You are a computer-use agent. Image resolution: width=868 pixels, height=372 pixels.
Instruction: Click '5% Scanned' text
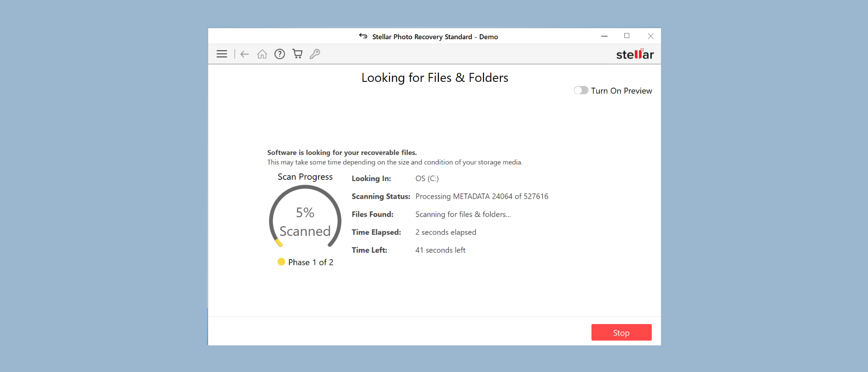(x=305, y=222)
